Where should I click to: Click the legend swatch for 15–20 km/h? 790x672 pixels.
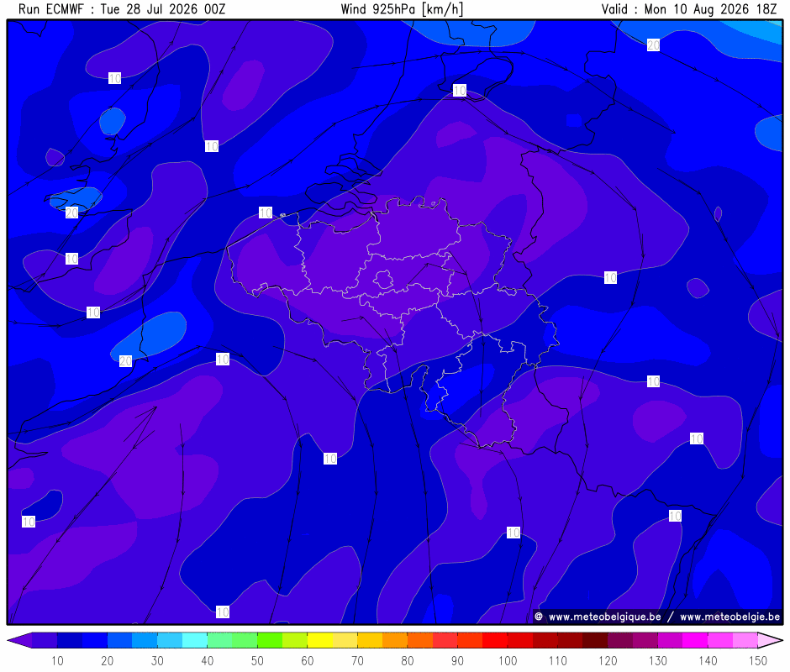coord(95,640)
